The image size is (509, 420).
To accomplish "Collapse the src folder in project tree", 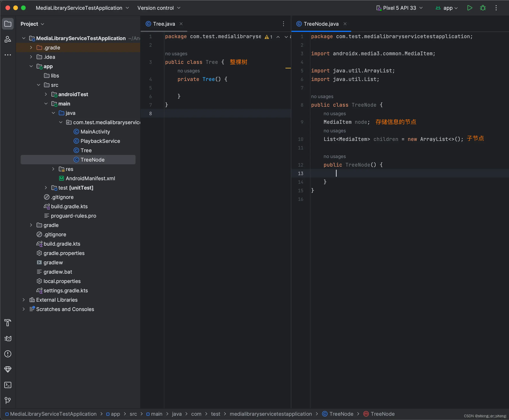I will [39, 85].
